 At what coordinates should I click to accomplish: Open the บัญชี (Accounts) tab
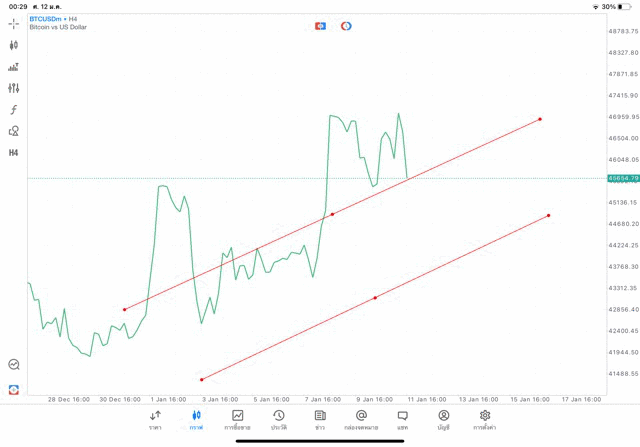point(443,419)
